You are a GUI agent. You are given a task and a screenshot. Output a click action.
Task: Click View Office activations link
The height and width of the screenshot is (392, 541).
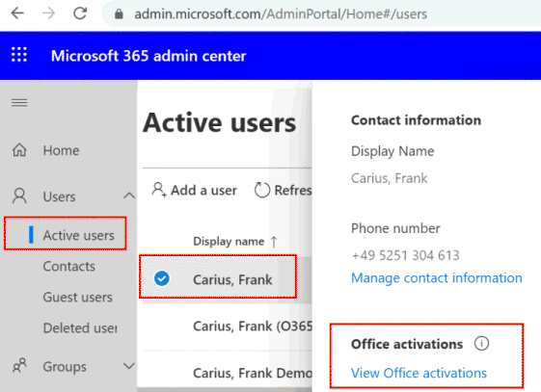419,373
